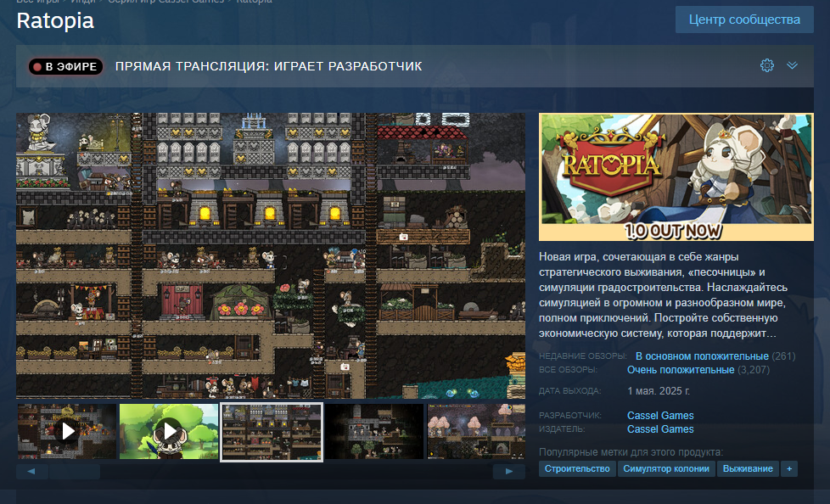Open the Cassel Games publisher link

click(660, 428)
